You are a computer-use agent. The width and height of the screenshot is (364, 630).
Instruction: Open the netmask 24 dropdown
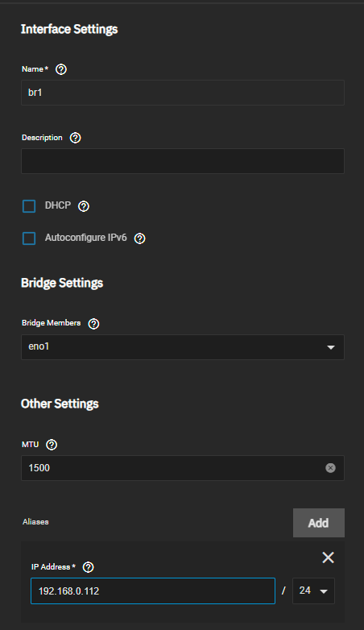(x=313, y=591)
